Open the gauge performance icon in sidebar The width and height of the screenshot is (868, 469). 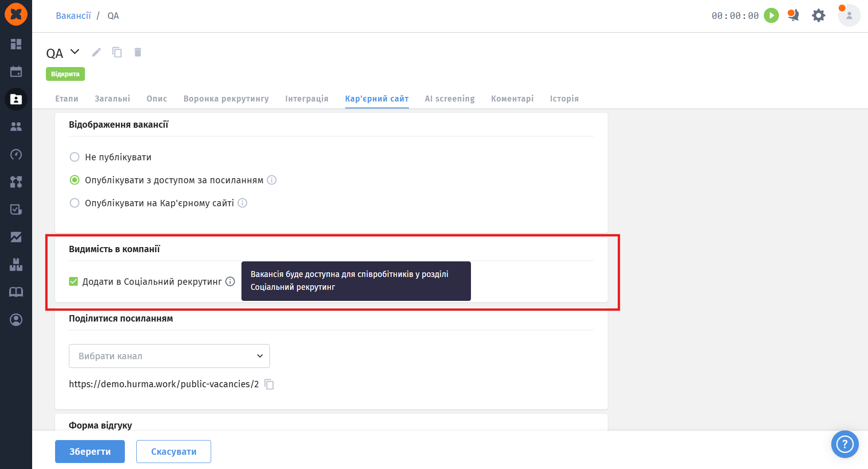coord(16,154)
